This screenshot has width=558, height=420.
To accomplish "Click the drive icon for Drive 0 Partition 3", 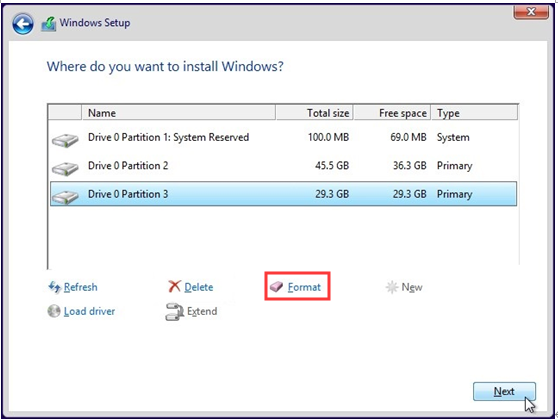I will 65,196.
